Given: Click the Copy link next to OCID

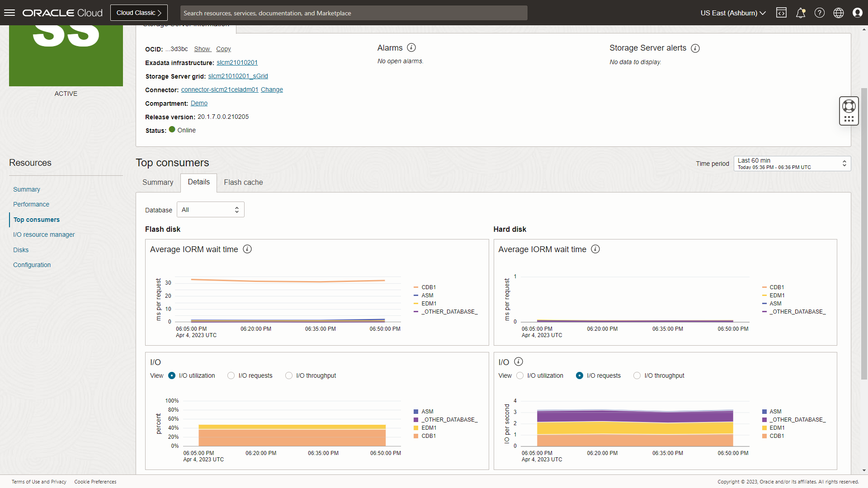Looking at the screenshot, I should (223, 49).
